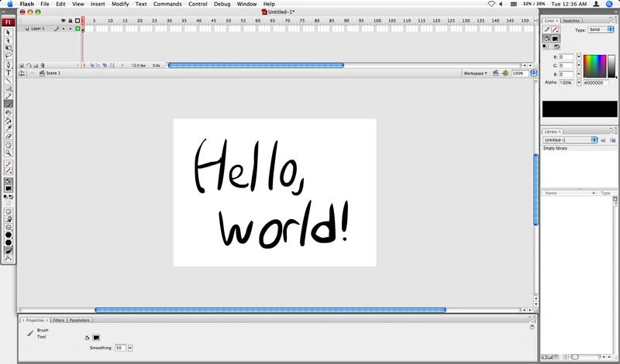Click Scene 1 in the edit bar
620x364 pixels.
53,73
